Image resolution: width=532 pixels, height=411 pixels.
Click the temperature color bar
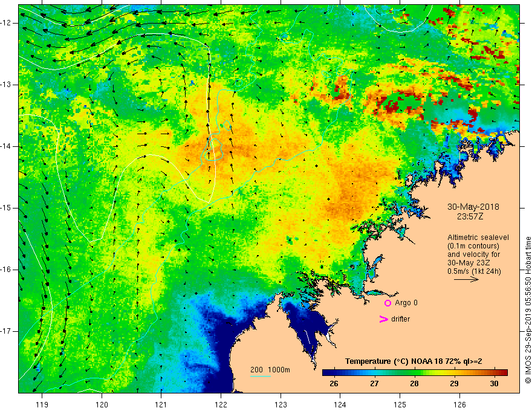coord(415,373)
